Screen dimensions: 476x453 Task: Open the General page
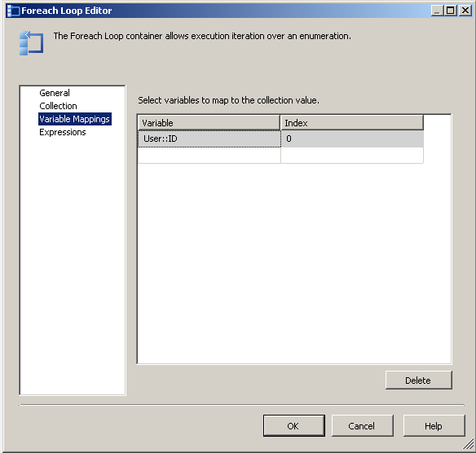point(55,93)
